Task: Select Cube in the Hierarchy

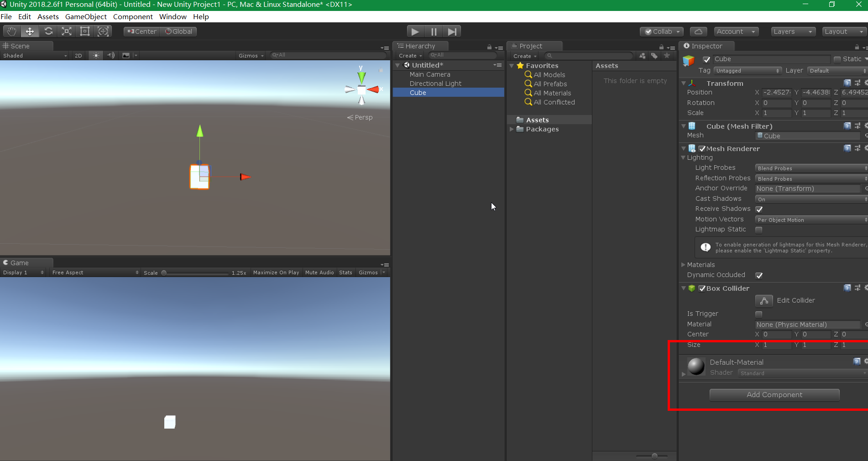Action: (418, 93)
